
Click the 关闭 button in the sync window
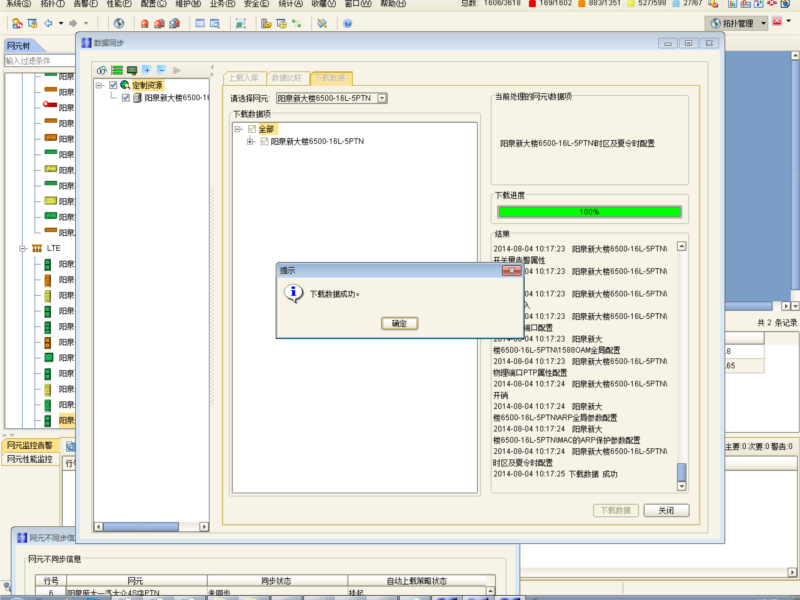click(x=666, y=510)
